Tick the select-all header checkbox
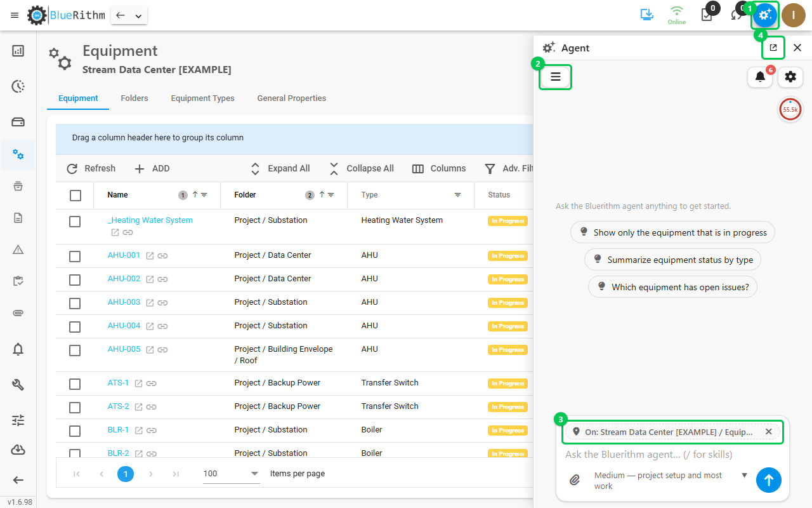This screenshot has height=508, width=812. [75, 195]
